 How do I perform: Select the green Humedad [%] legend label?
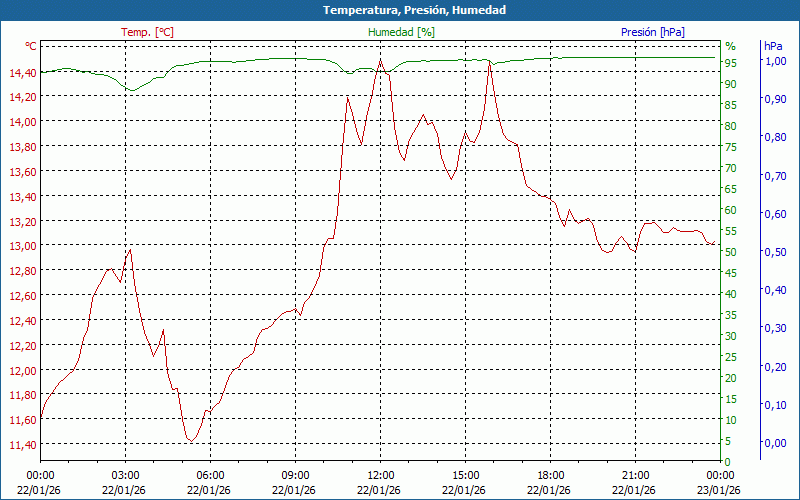[x=402, y=32]
